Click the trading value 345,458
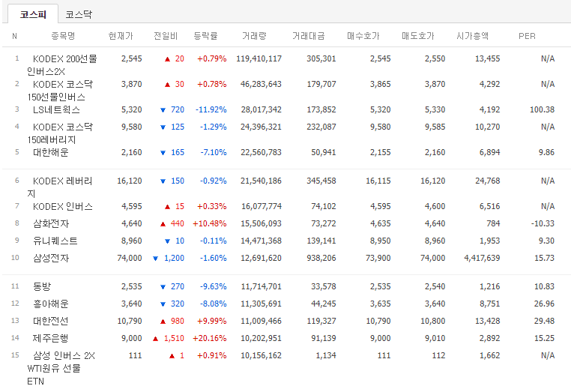Viewport: 571px width, 392px height. pyautogui.click(x=321, y=181)
